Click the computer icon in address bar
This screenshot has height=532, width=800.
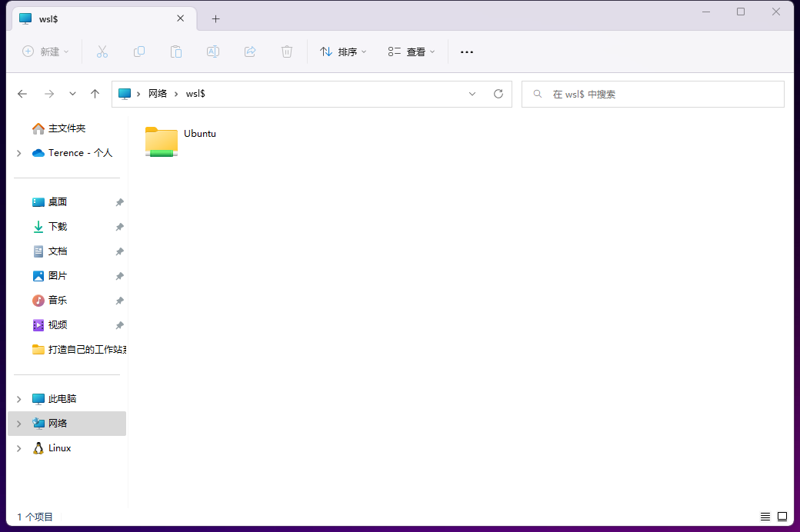(x=125, y=94)
